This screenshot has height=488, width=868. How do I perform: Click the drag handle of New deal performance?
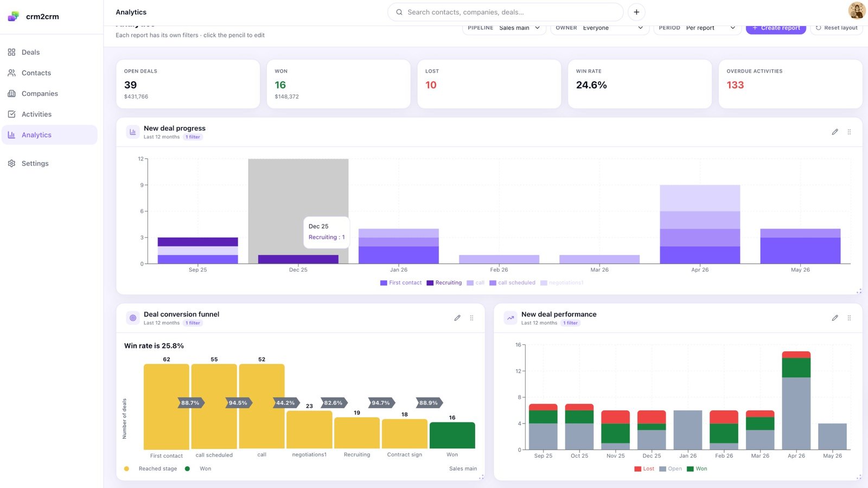pyautogui.click(x=849, y=318)
